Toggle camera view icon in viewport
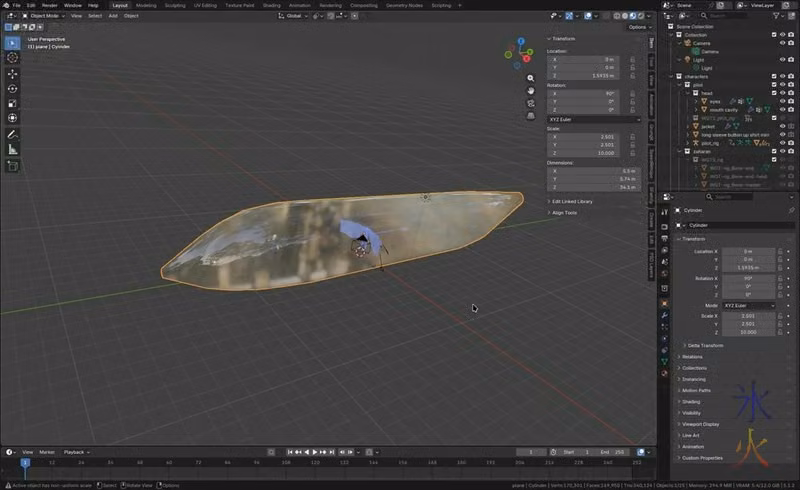 [x=531, y=103]
